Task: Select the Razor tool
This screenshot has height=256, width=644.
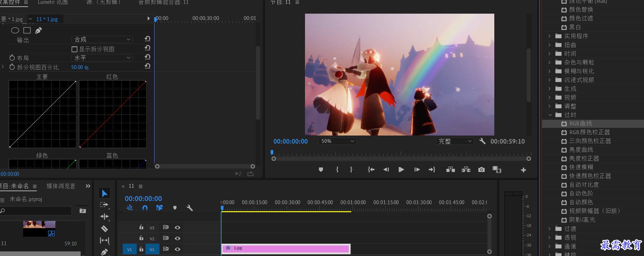Action: click(104, 229)
